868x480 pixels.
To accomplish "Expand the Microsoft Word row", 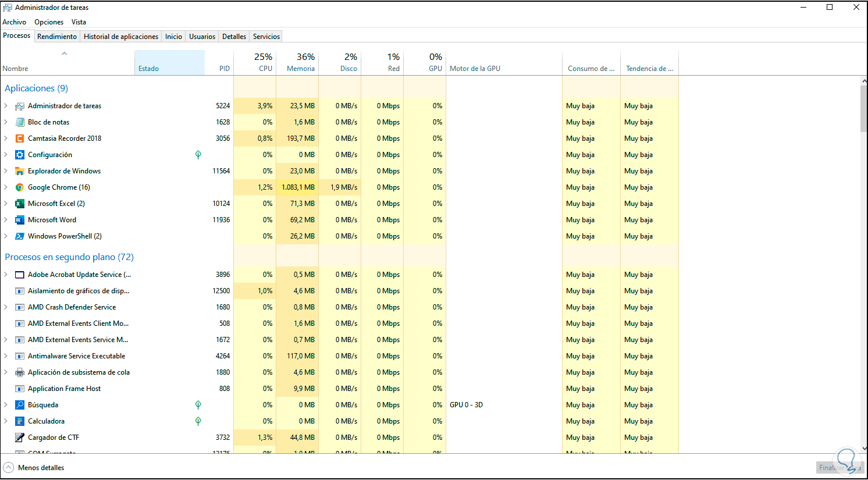I will click(6, 220).
